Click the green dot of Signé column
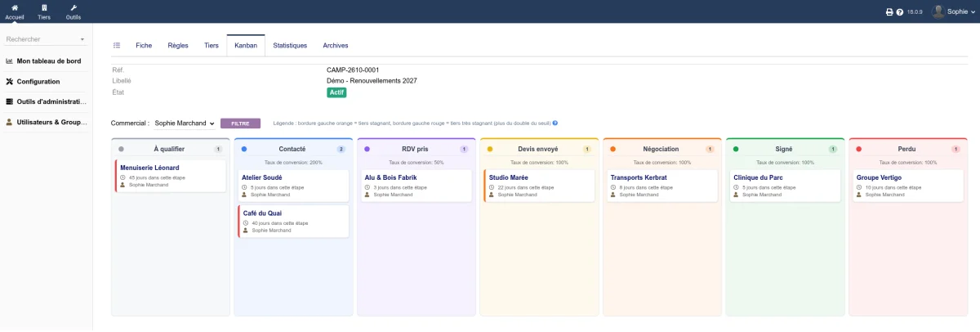The image size is (980, 332). [736, 150]
